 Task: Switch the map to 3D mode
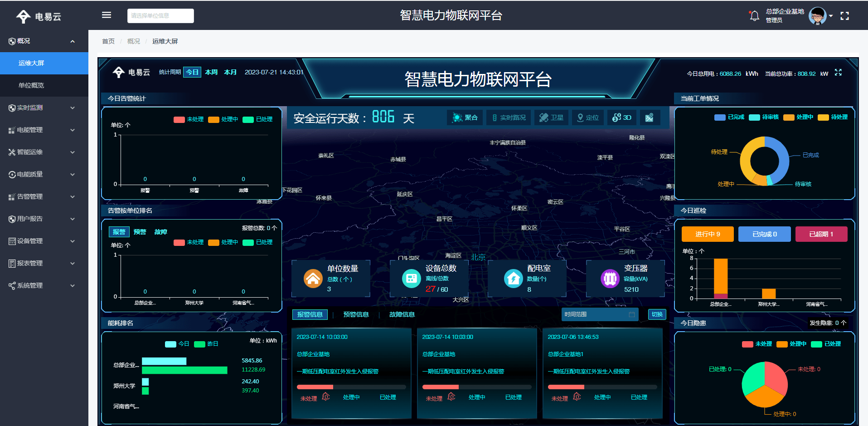[x=621, y=117]
